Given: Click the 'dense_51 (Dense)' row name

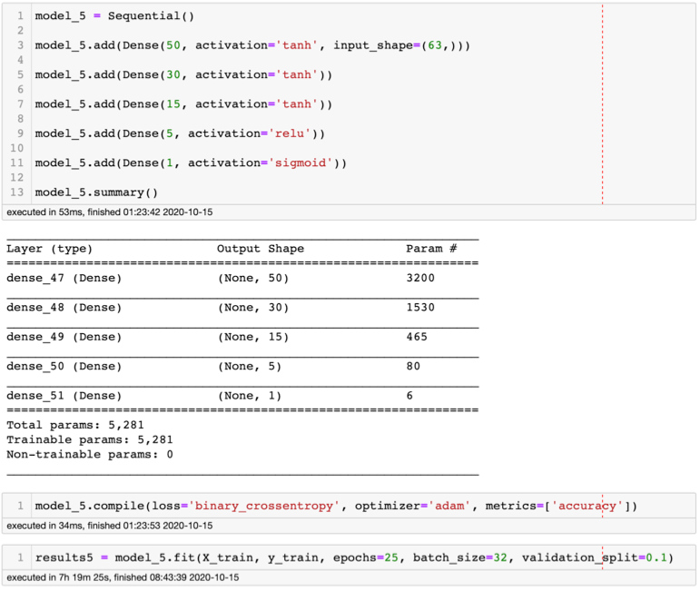Looking at the screenshot, I should (64, 396).
